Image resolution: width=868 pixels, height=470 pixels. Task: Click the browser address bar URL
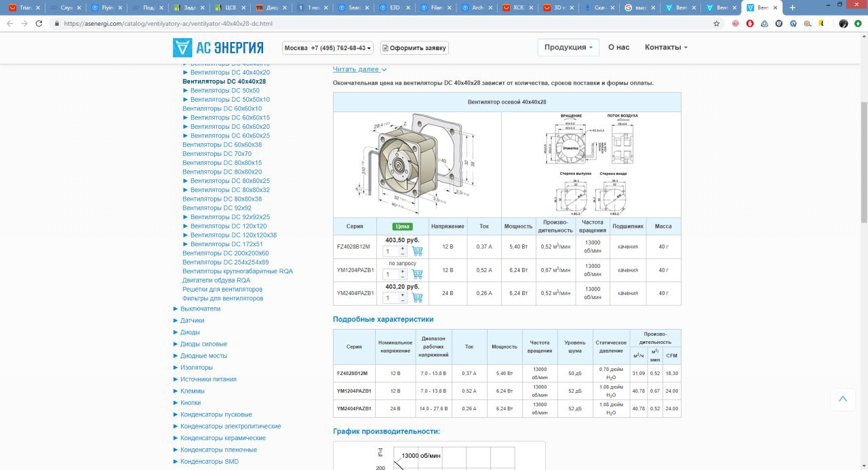168,23
